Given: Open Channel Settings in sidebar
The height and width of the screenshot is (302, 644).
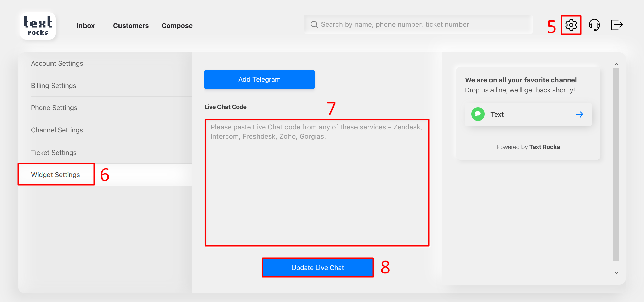Looking at the screenshot, I should 57,130.
